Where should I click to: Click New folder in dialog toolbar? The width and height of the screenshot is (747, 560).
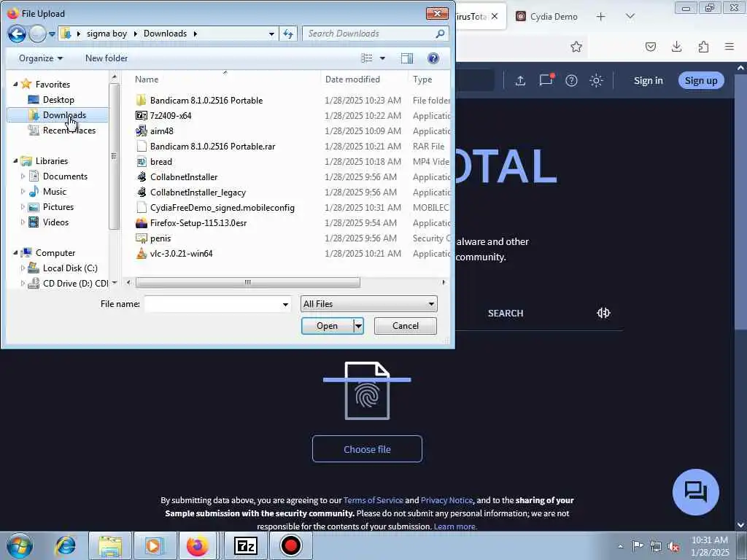107,58
